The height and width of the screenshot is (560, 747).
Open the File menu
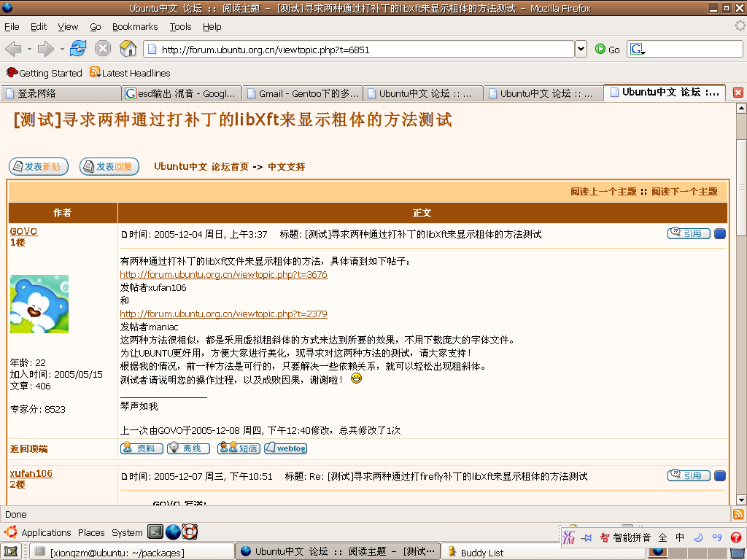click(12, 27)
